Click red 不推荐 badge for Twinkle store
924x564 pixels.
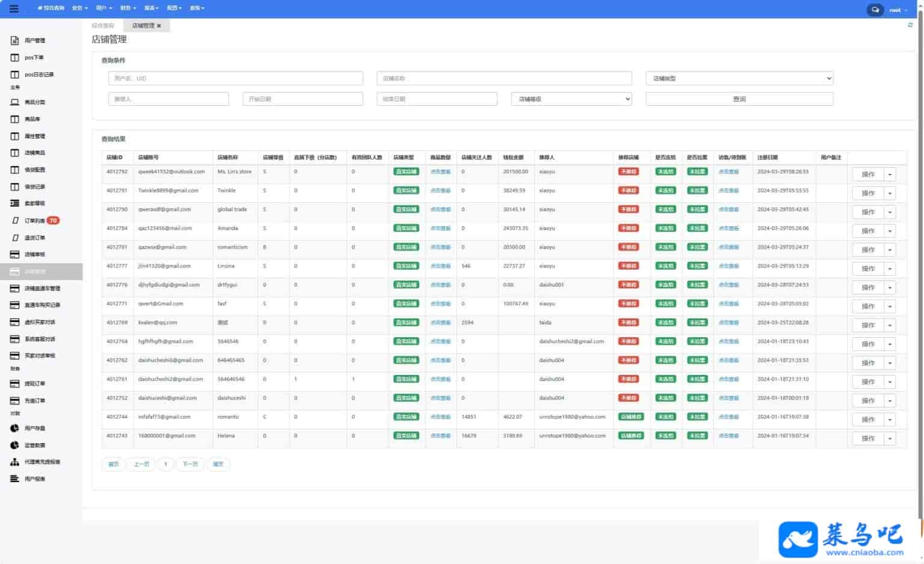tap(628, 191)
